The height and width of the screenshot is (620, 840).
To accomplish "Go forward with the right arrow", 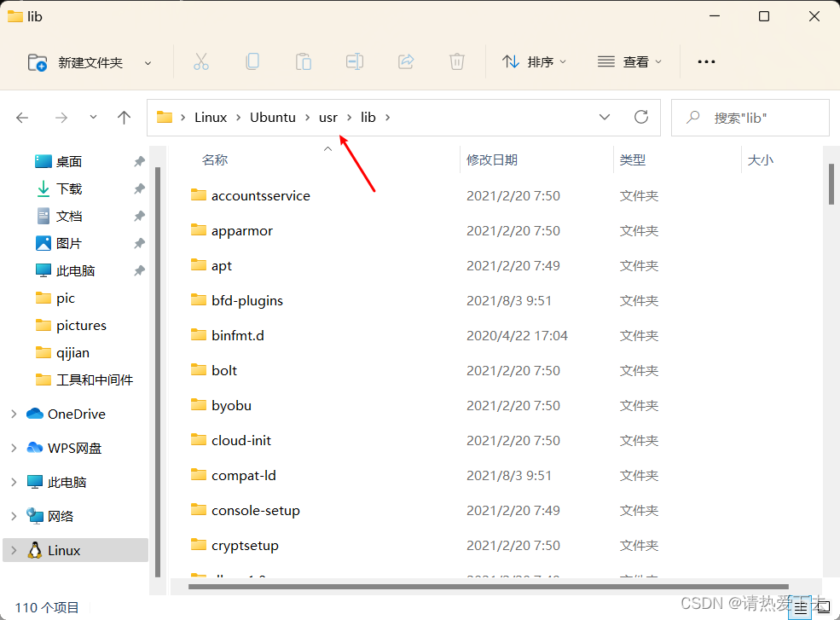I will (61, 118).
